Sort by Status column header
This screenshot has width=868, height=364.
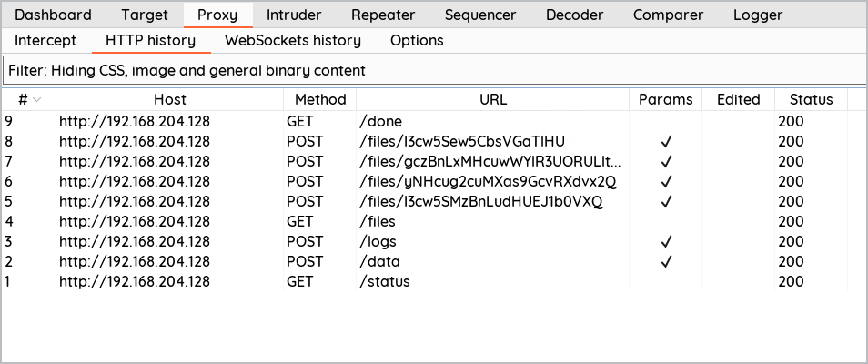pos(811,100)
